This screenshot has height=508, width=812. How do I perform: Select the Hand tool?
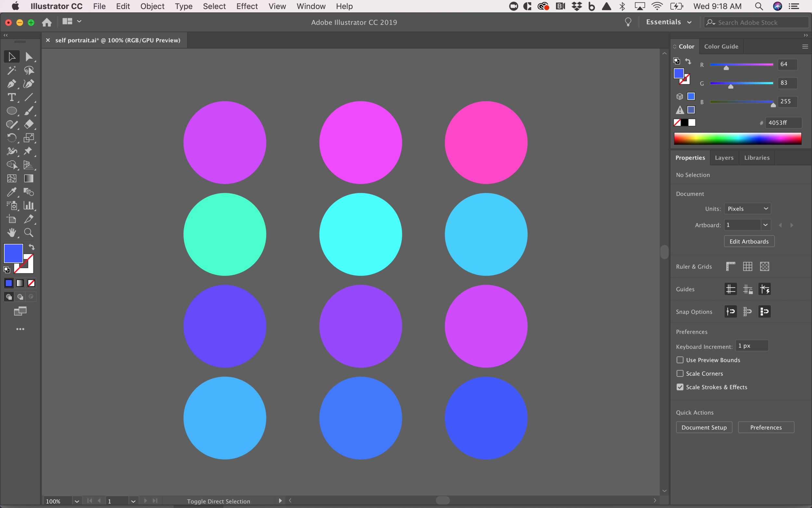tap(11, 232)
